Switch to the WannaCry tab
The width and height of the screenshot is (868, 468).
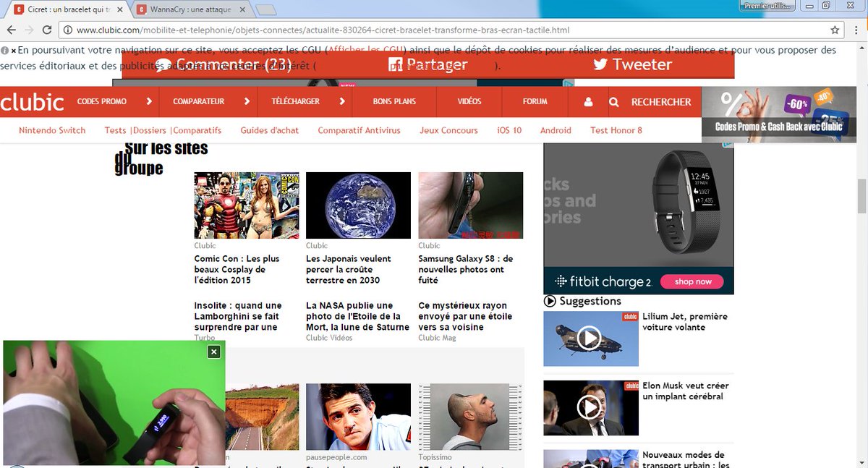pyautogui.click(x=192, y=9)
